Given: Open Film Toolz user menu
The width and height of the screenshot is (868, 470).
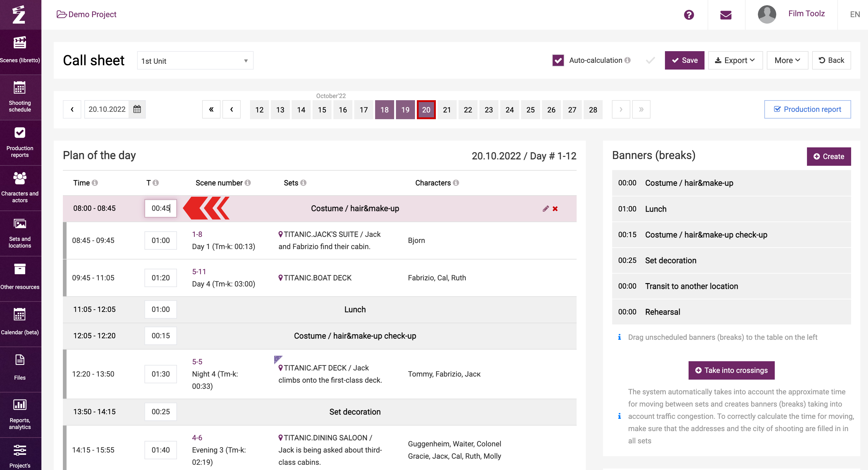Looking at the screenshot, I should click(806, 13).
